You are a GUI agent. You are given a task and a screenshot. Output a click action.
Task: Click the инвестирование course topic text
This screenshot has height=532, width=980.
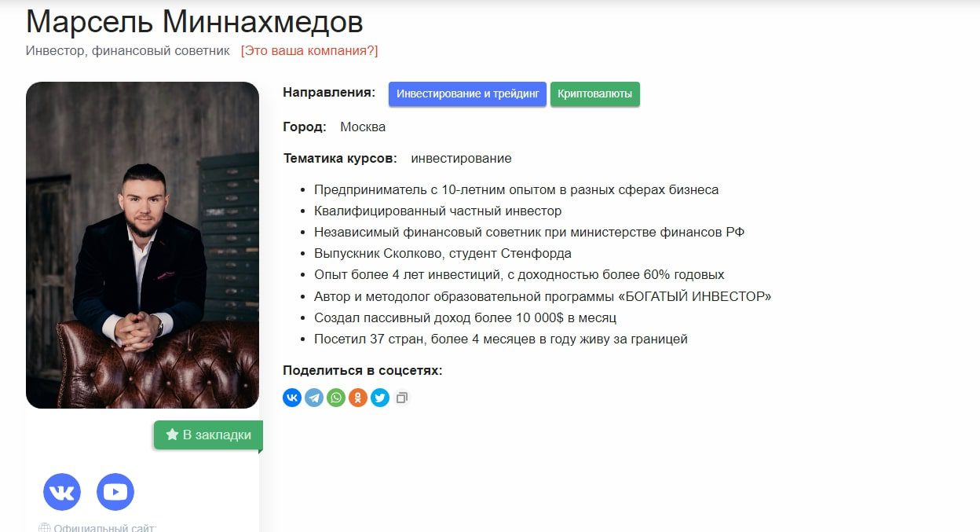coord(462,158)
